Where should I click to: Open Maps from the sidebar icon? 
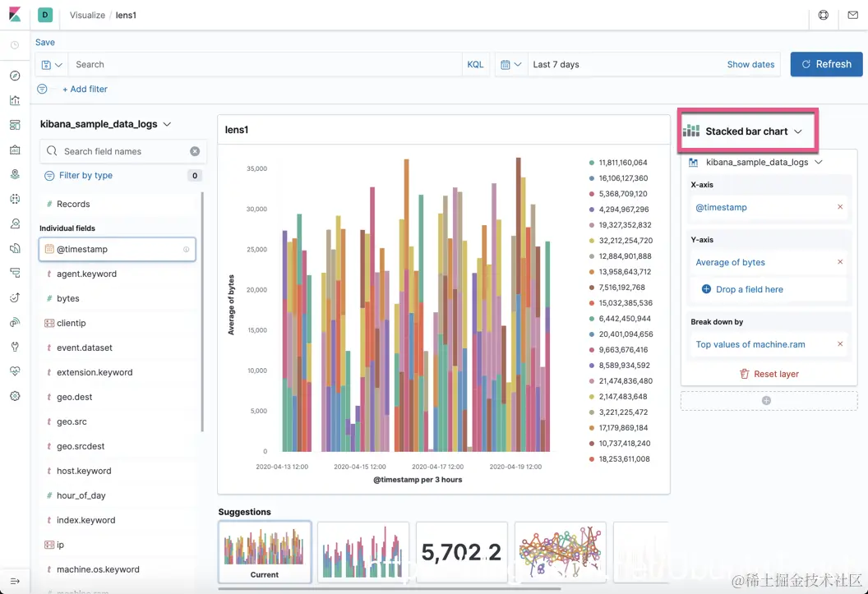pos(15,174)
